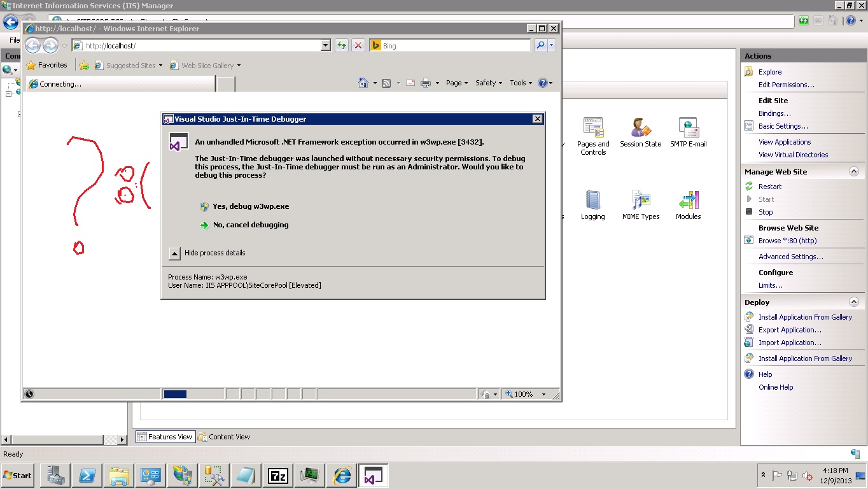The image size is (868, 489).
Task: Open the Safety menu in IE
Action: click(x=489, y=83)
